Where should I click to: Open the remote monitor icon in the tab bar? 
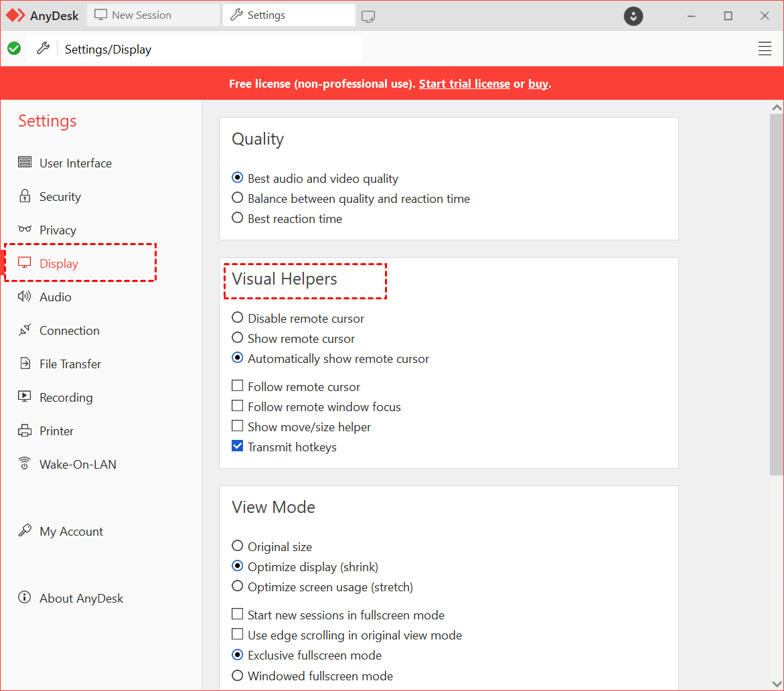point(368,15)
